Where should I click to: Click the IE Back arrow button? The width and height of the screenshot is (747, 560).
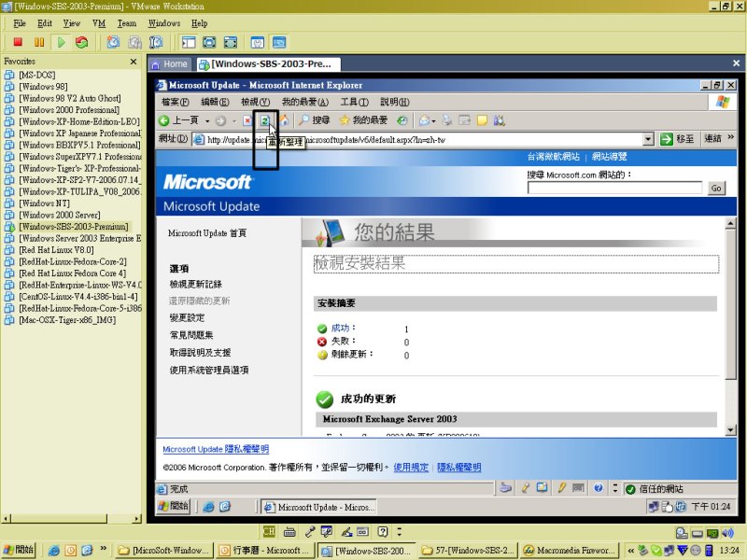[x=164, y=120]
